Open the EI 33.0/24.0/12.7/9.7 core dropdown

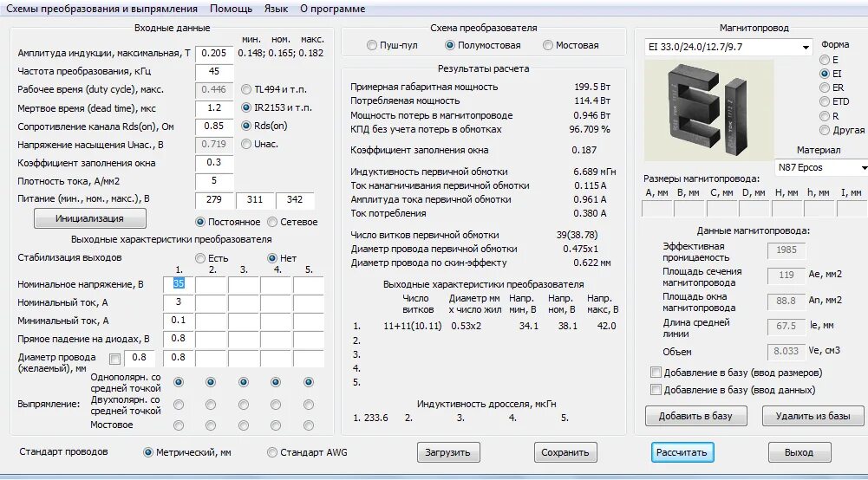[728, 48]
